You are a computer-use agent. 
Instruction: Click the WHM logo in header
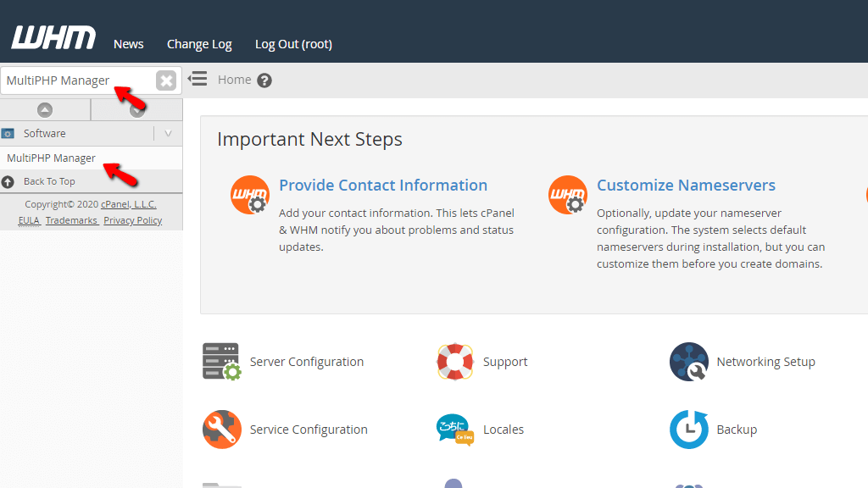click(x=53, y=38)
